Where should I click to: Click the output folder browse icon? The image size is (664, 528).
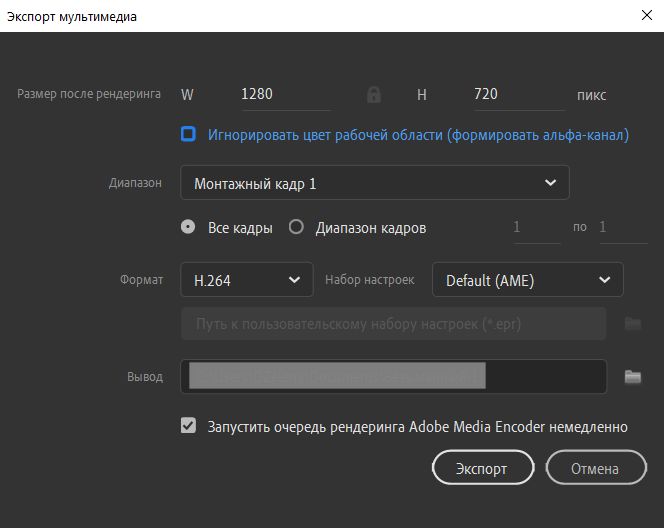(632, 377)
